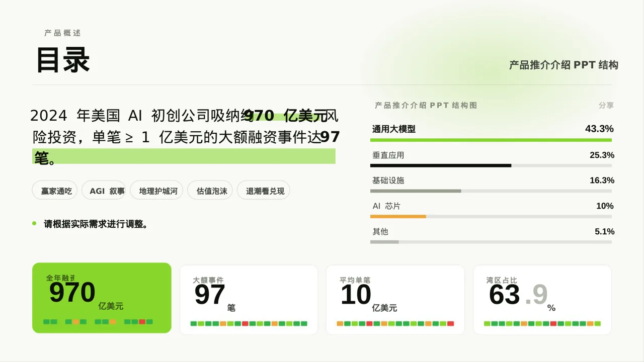Viewport: 644px width, 362px height.
Task: Click the 产品推介介绍 PPT 结构图 chart title
Action: coord(426,105)
